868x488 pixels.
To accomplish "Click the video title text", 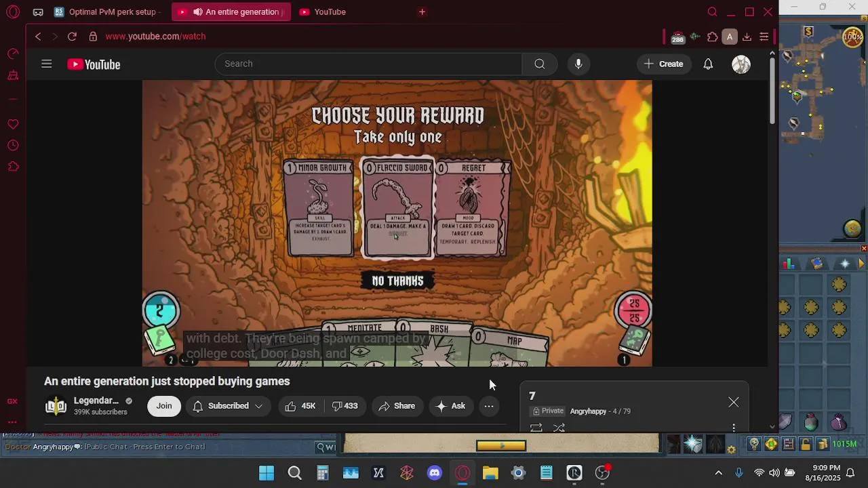I will point(167,382).
